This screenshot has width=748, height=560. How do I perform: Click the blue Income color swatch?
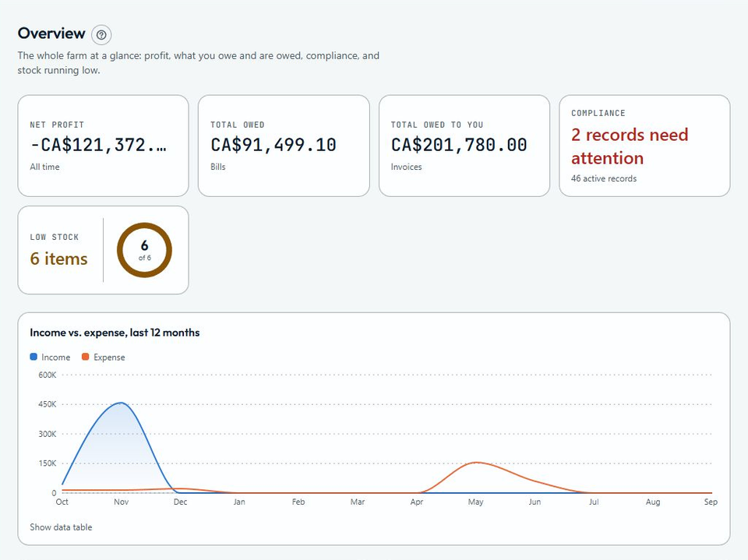[34, 357]
